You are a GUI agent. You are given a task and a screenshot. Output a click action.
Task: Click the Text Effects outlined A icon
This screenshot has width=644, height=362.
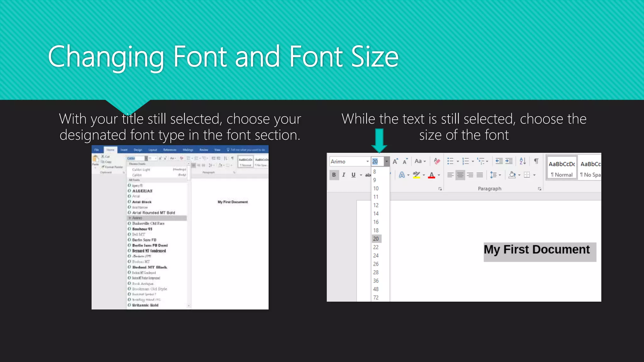pos(402,175)
